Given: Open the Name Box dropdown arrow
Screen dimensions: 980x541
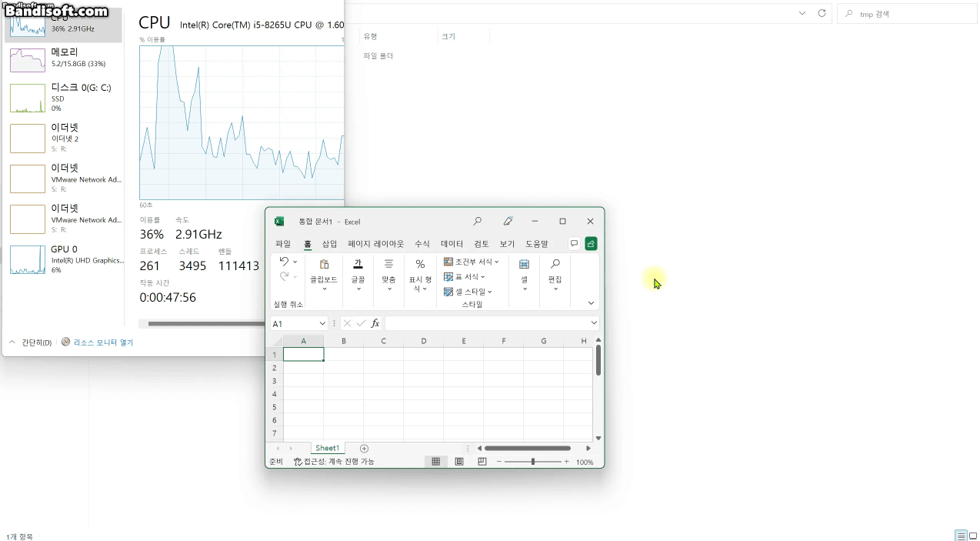Looking at the screenshot, I should [x=322, y=323].
